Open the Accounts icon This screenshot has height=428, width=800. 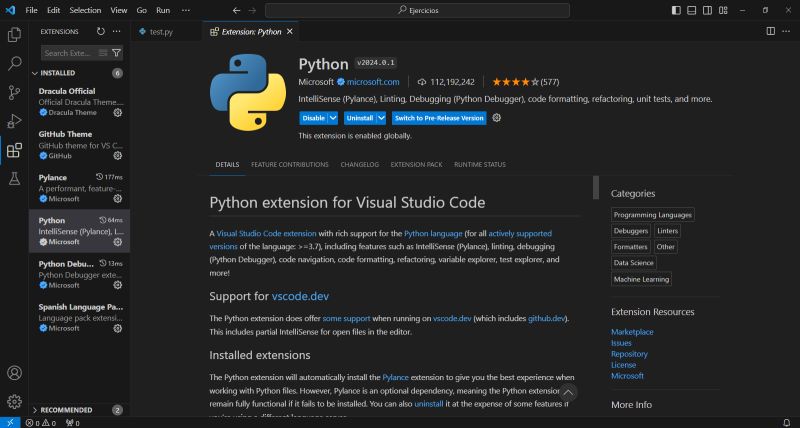pos(14,373)
